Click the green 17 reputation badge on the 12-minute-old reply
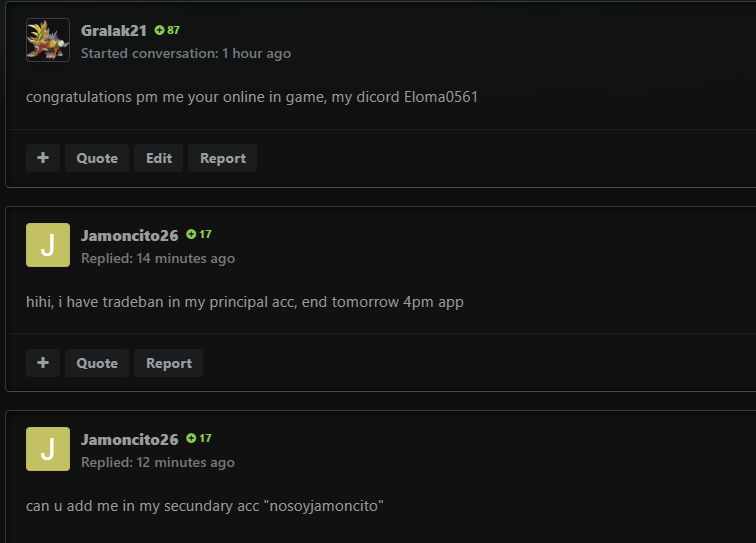Viewport: 756px width, 543px height. click(199, 438)
